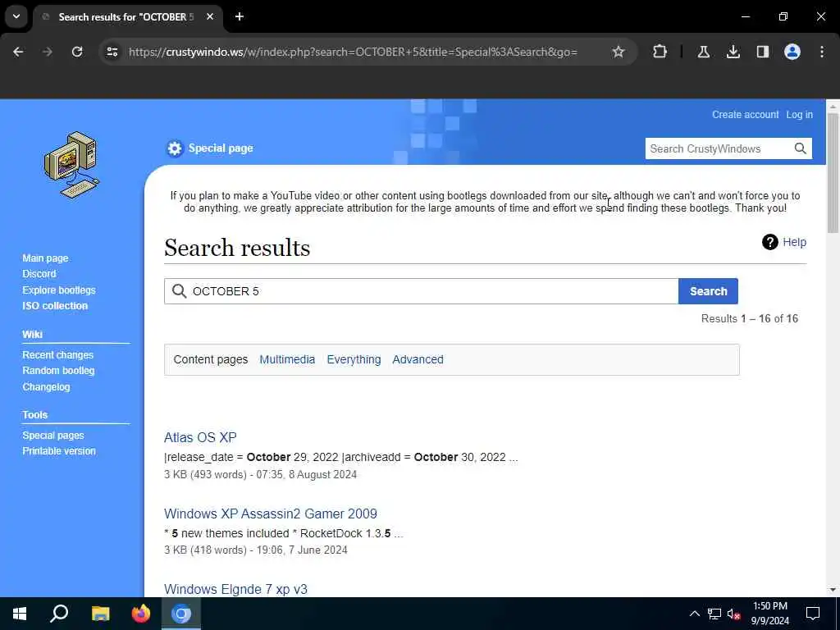The height and width of the screenshot is (630, 840).
Task: Launch Firefox from the taskbar
Action: click(141, 614)
